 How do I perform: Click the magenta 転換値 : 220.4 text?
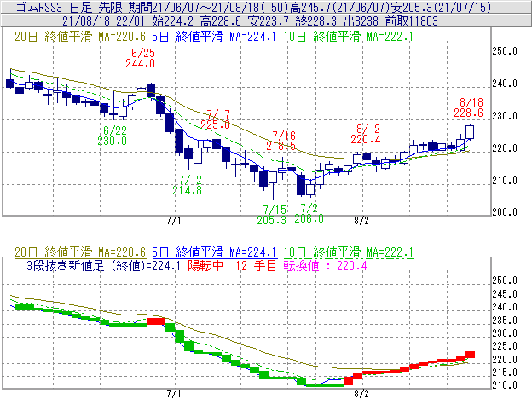click(326, 265)
